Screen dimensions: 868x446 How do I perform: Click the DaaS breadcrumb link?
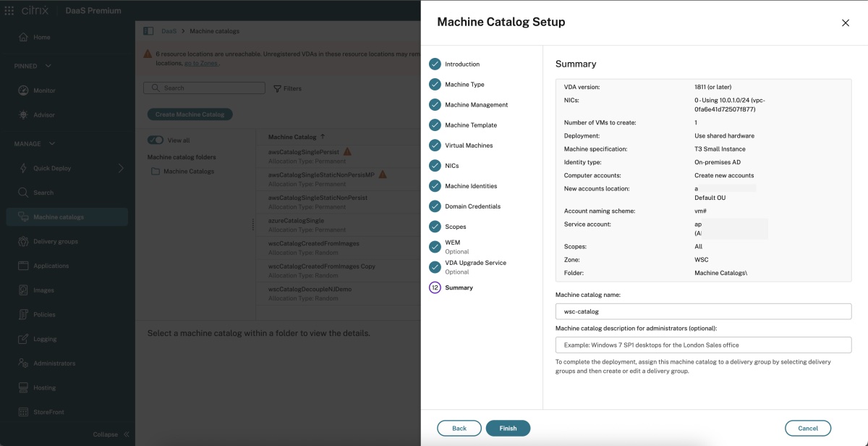168,31
